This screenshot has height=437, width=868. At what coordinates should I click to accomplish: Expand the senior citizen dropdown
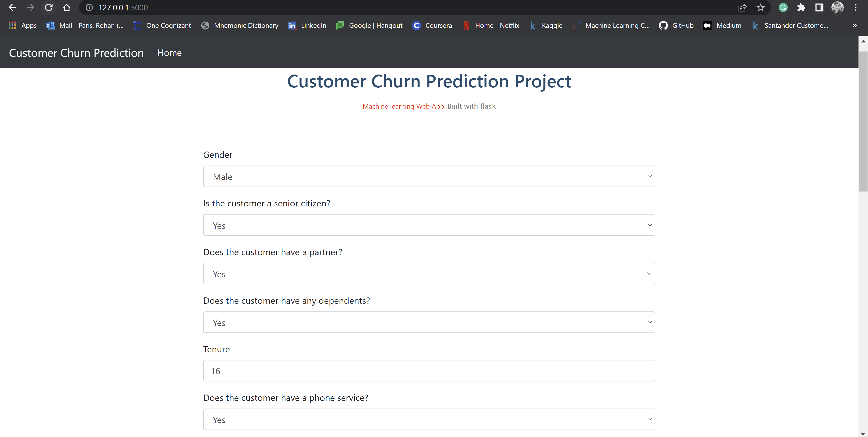(429, 225)
